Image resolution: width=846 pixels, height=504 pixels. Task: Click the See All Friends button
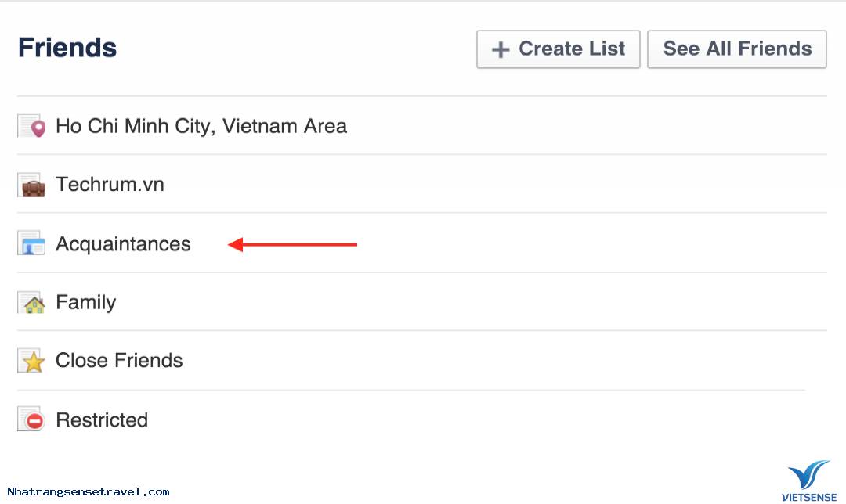(x=736, y=49)
